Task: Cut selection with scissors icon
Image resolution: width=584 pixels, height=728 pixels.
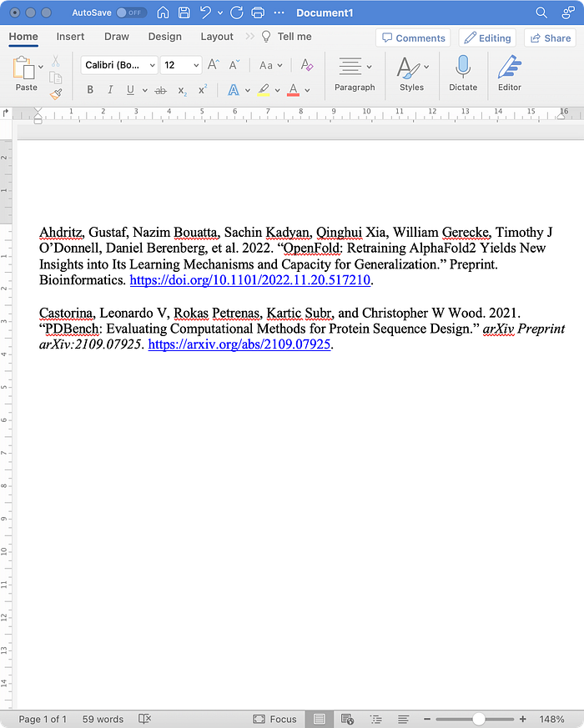Action: click(x=55, y=61)
